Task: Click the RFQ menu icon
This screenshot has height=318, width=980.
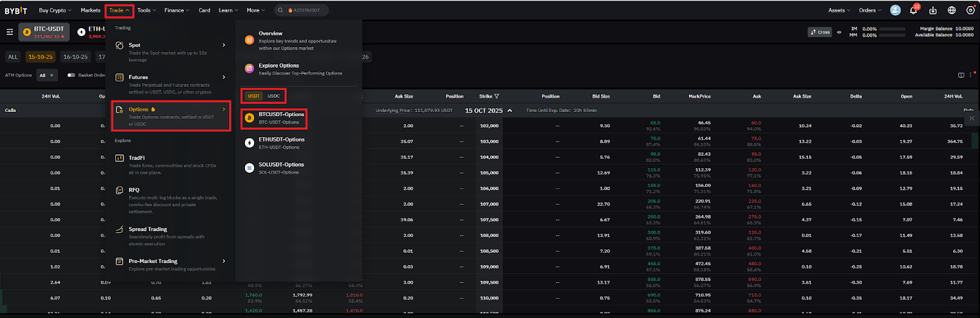Action: [119, 190]
